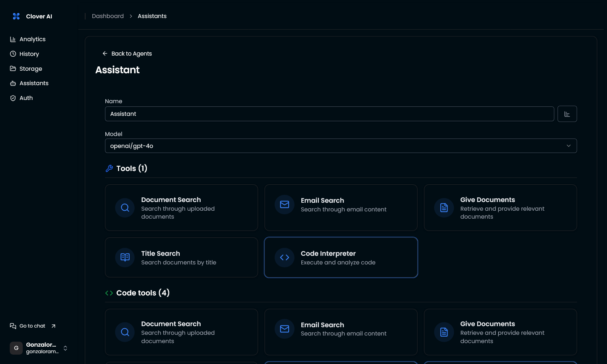Click the History clock icon
This screenshot has width=607, height=364.
pyautogui.click(x=13, y=54)
